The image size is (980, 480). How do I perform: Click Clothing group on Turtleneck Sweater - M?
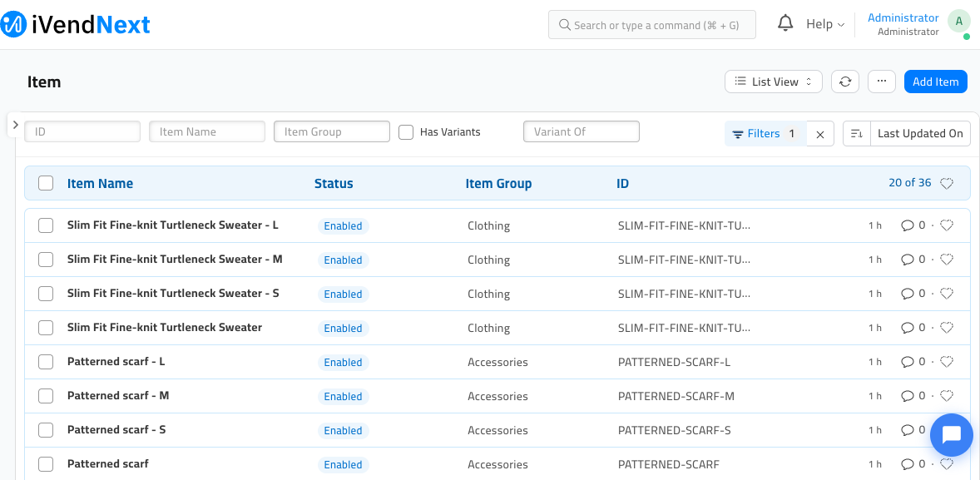tap(488, 260)
